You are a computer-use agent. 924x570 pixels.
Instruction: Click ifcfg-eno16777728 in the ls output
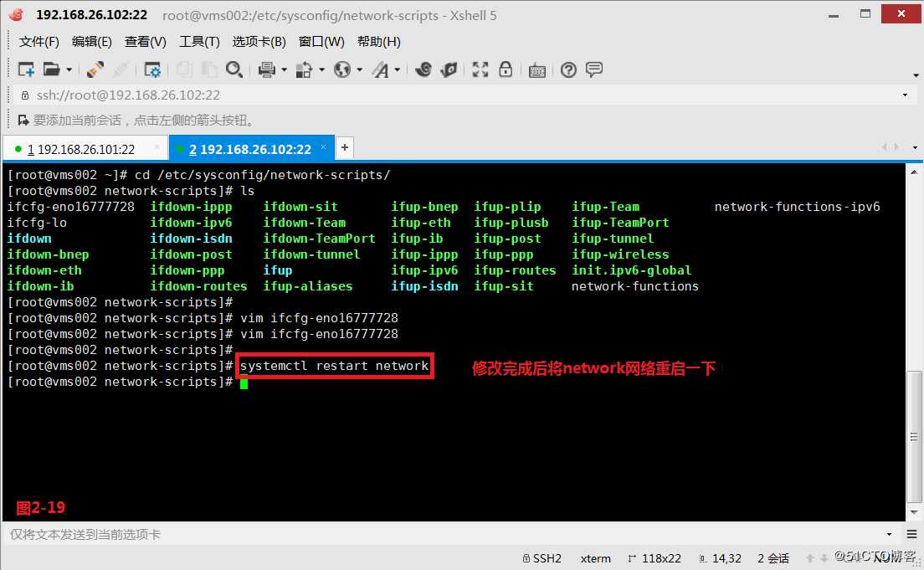click(x=70, y=207)
